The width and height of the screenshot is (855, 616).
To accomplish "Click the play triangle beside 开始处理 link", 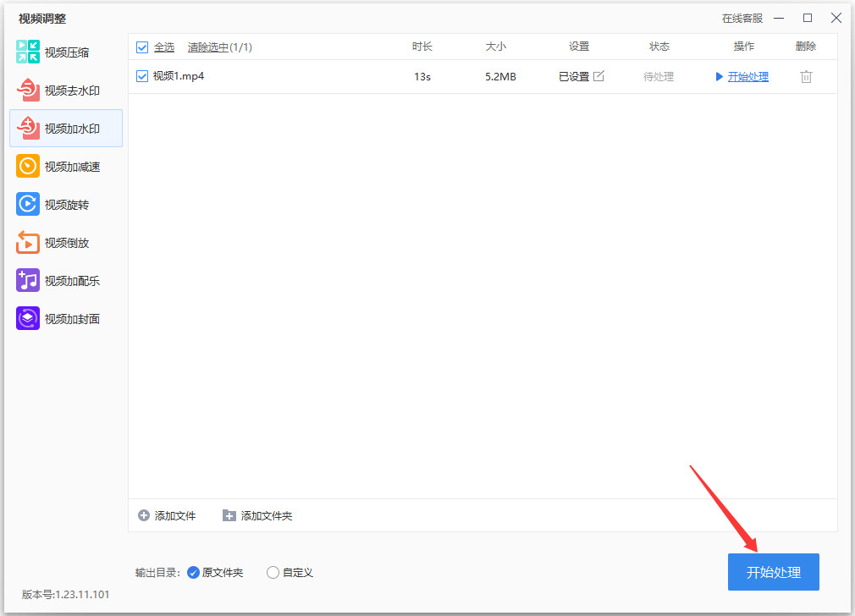I will tap(720, 77).
